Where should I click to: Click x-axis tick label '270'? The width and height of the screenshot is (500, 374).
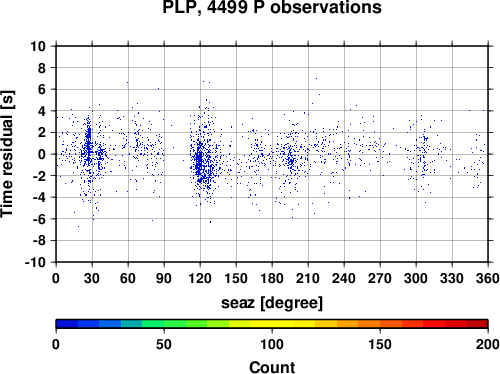[380, 278]
